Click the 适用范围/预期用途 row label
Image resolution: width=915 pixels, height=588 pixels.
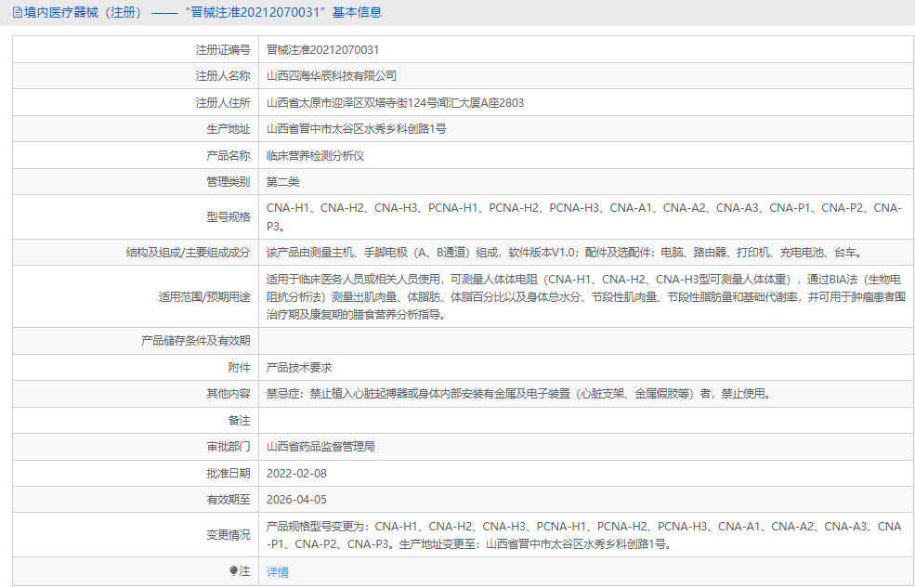pos(204,297)
